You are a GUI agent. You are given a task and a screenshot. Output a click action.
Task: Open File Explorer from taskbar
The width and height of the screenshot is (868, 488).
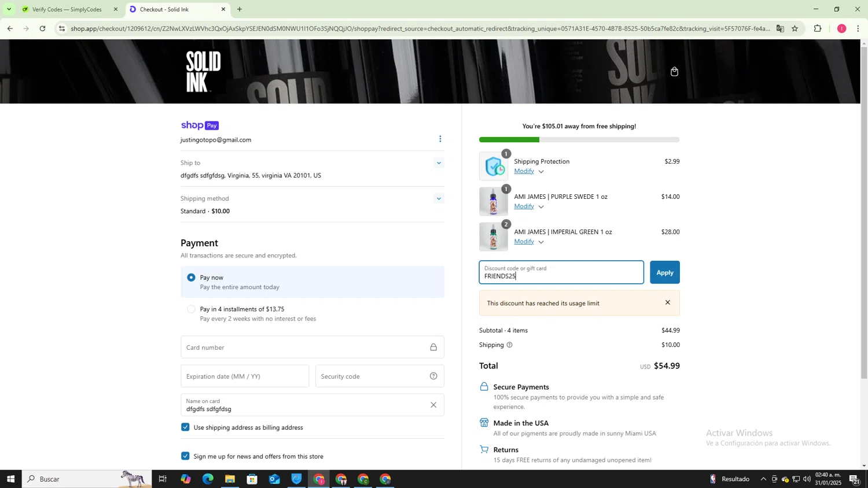click(x=230, y=479)
